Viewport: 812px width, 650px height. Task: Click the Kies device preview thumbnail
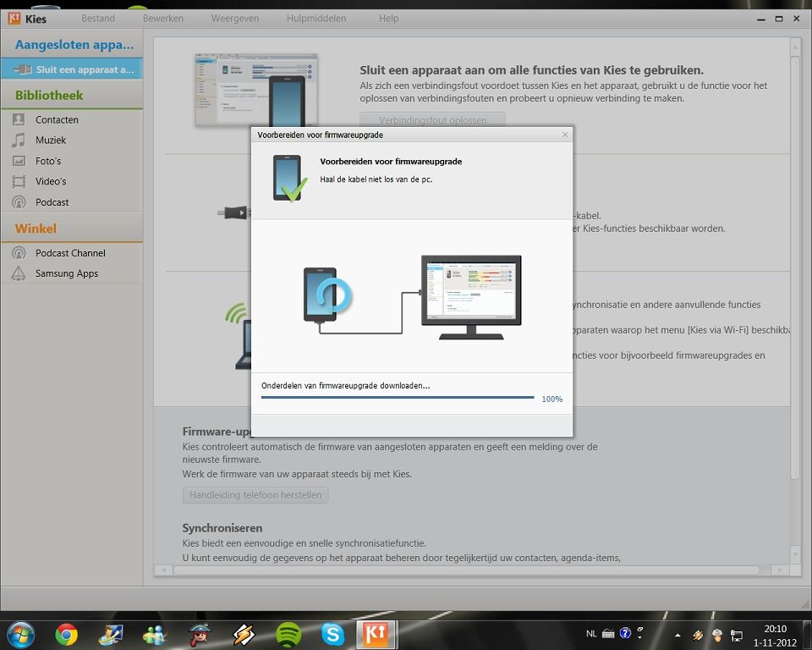point(256,91)
